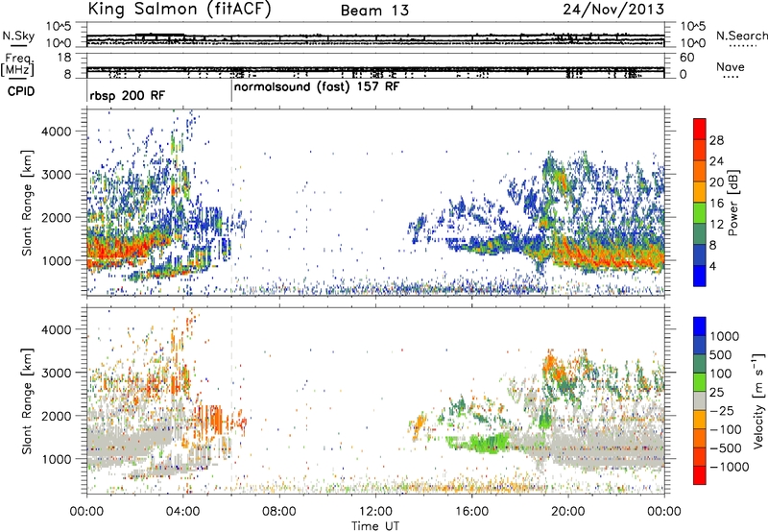Select the 'rbsp 200 RF' mode label
The width and height of the screenshot is (768, 532).
(x=128, y=95)
